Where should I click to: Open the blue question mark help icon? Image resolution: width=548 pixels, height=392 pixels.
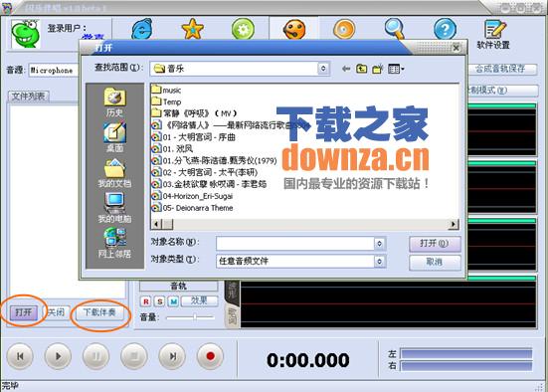(445, 29)
